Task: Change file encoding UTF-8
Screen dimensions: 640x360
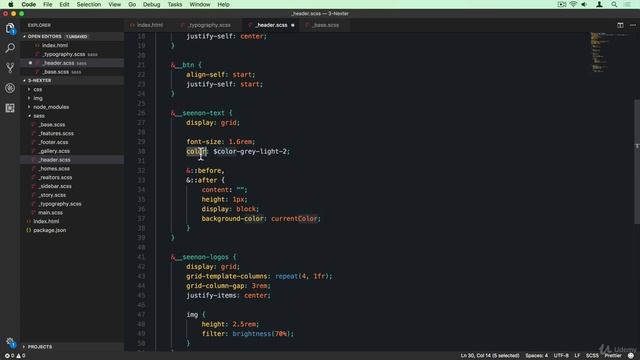Action: tap(561, 356)
